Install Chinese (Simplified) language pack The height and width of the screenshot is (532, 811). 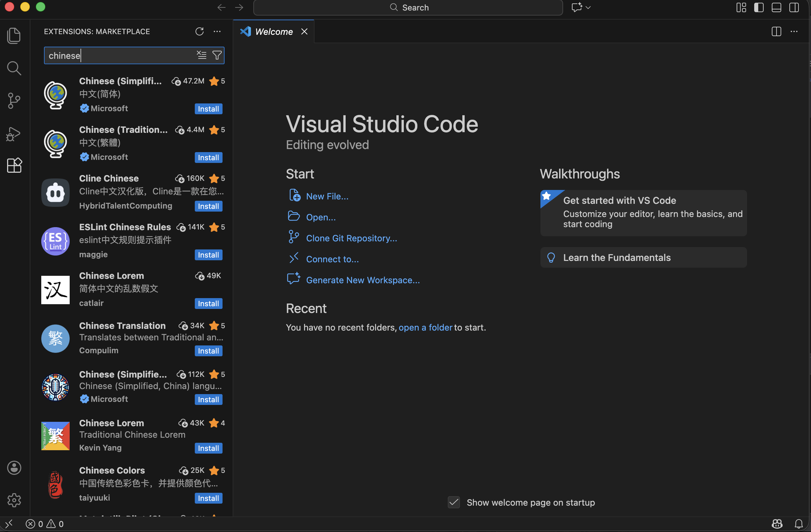208,109
